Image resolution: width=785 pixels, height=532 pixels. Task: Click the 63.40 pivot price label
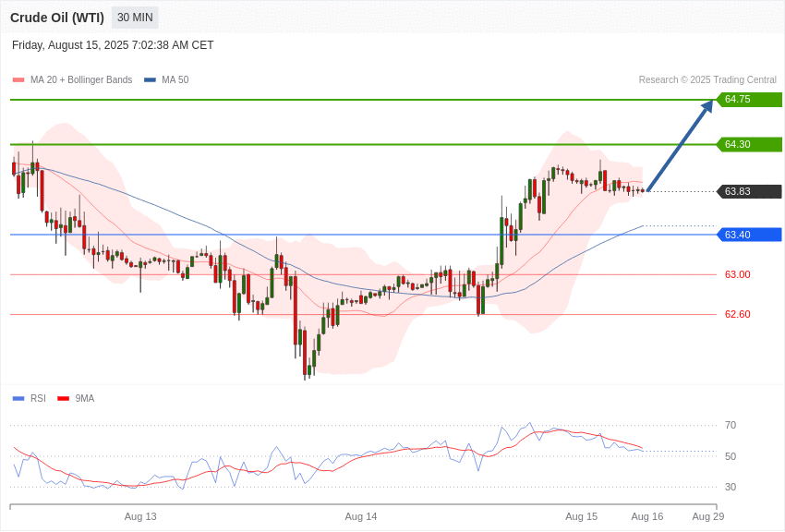[750, 235]
